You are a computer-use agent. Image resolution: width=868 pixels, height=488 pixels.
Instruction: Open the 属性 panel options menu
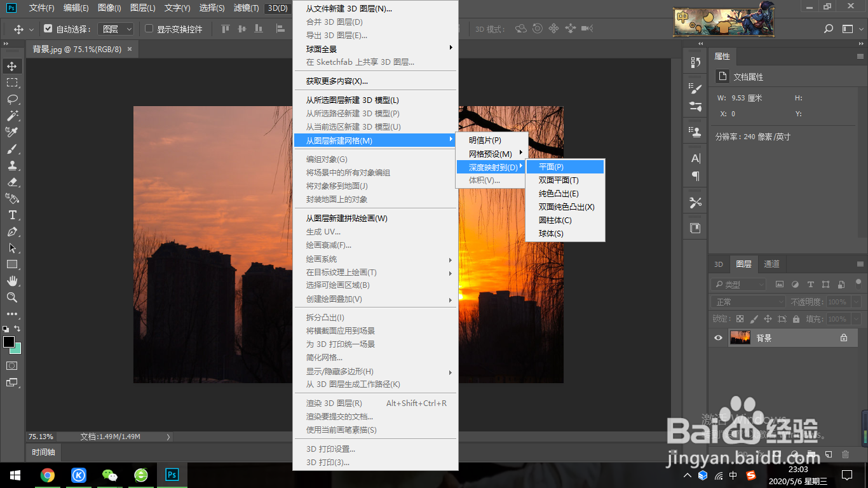[x=860, y=57]
